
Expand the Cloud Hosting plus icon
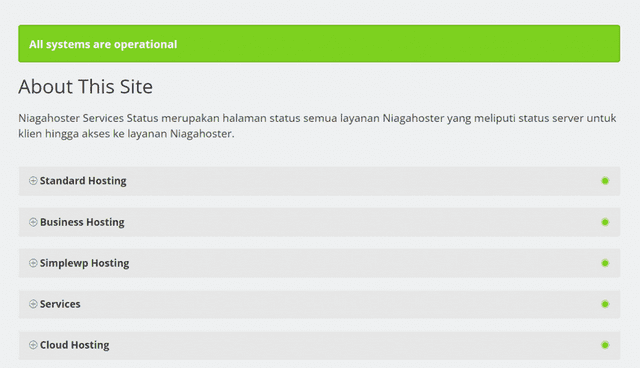33,345
